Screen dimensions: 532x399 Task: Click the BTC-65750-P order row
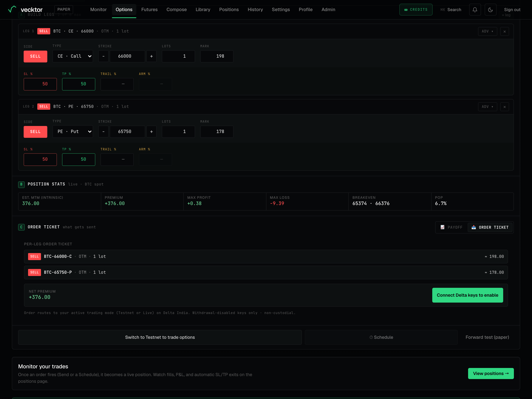266,272
